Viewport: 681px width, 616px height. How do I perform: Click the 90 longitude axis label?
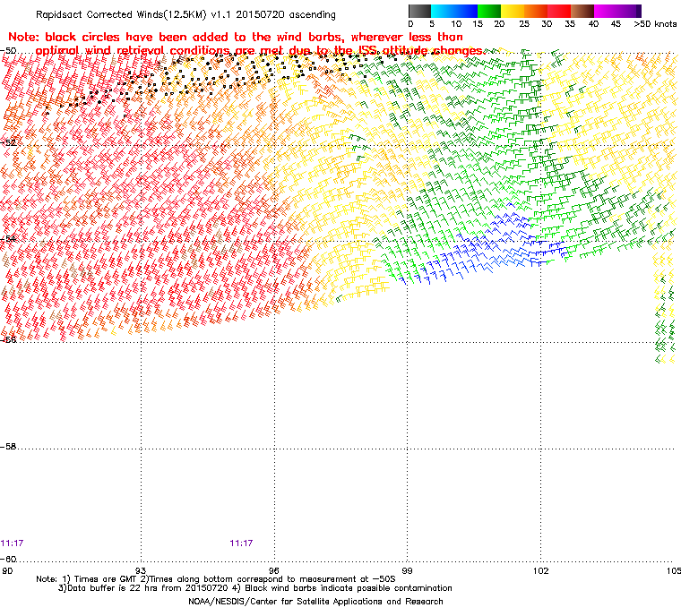pyautogui.click(x=7, y=570)
